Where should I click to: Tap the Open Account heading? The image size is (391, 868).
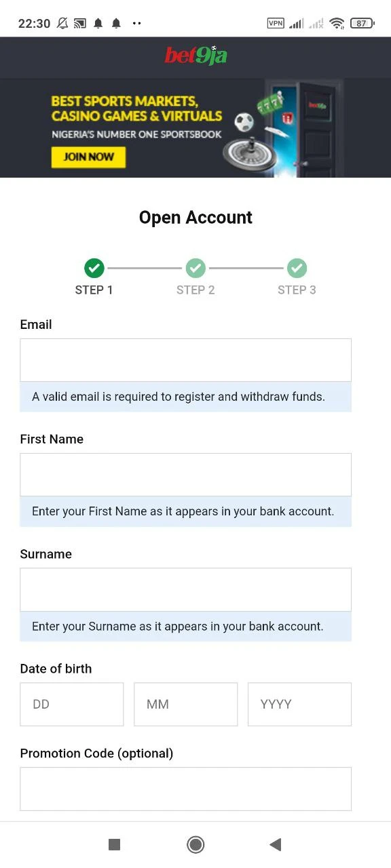coord(195,217)
